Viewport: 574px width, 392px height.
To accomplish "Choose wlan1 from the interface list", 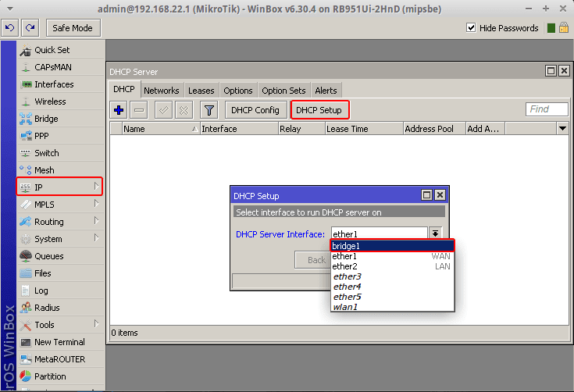I will pyautogui.click(x=392, y=307).
